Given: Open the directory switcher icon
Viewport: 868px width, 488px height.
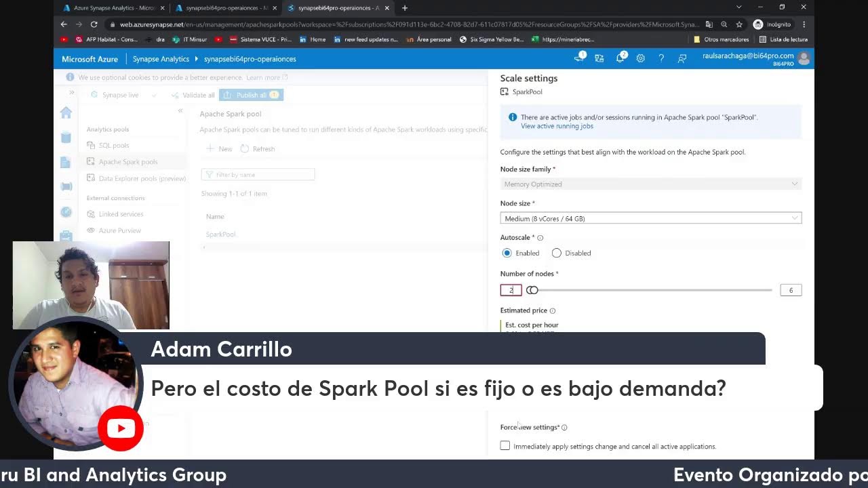Looking at the screenshot, I should 599,58.
